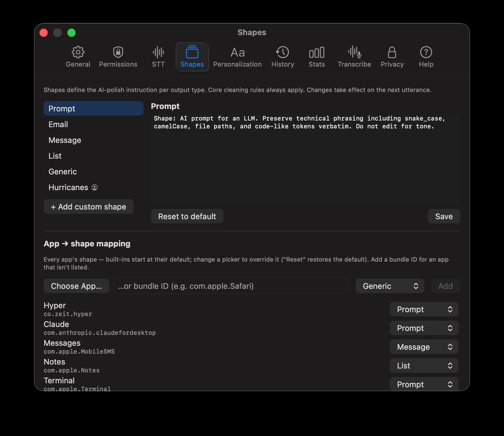Screen dimensions: 504x436
Task: Click the Terminal app name row
Action: 59,381
